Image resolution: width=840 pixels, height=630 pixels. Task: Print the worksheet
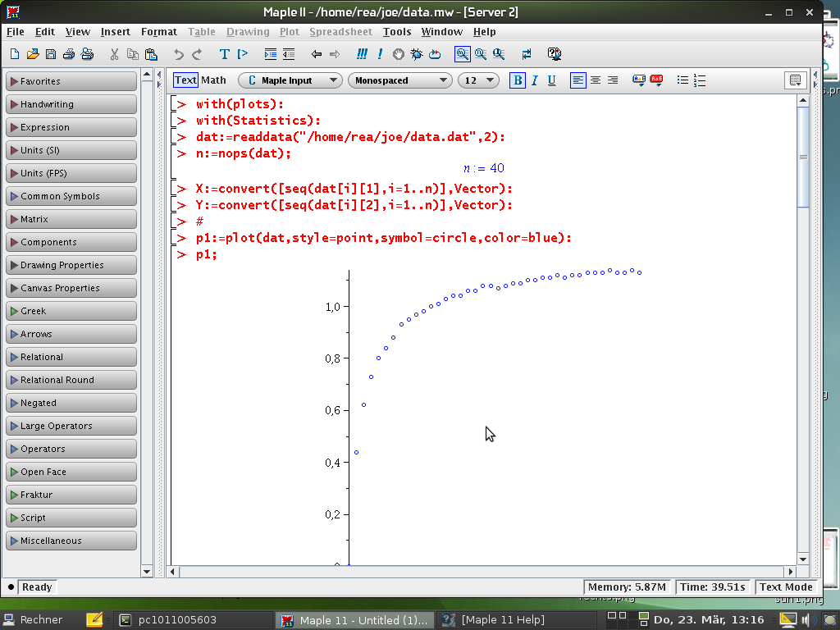[69, 54]
